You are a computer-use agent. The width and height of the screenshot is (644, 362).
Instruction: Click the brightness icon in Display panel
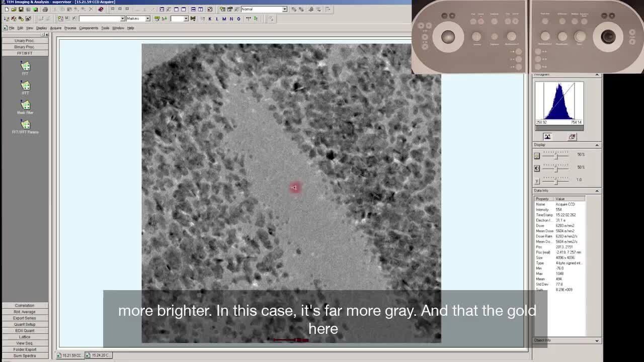tap(537, 156)
